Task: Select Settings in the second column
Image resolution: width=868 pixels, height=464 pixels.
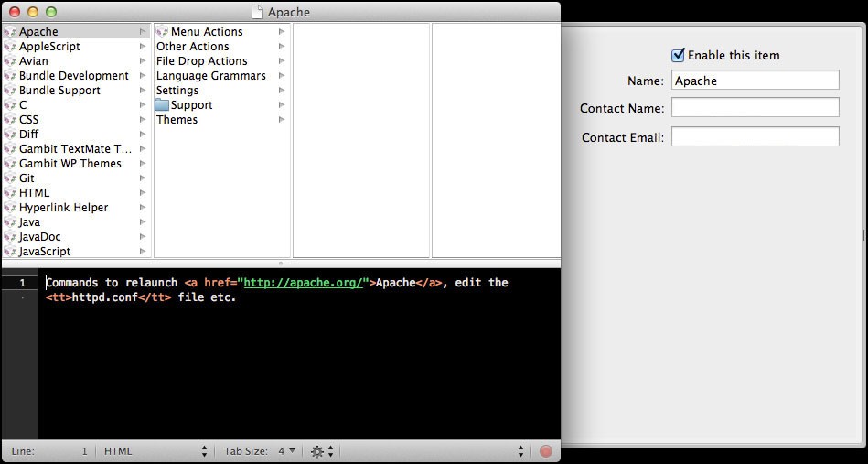Action: pyautogui.click(x=177, y=91)
